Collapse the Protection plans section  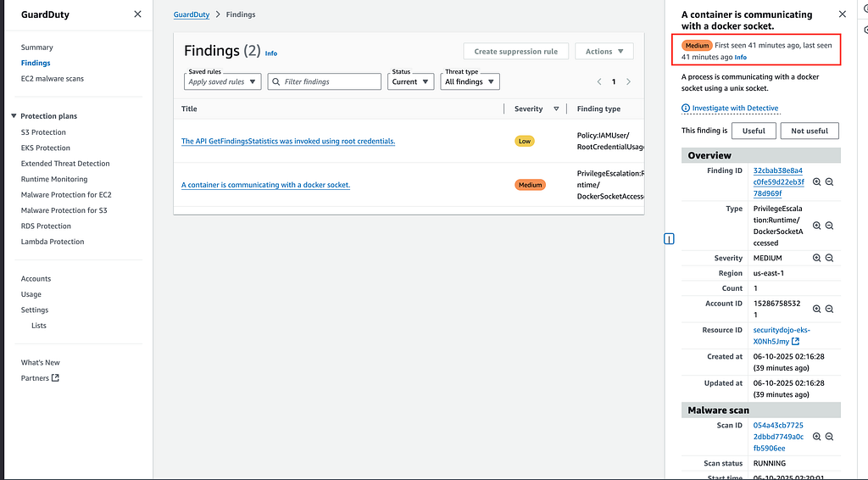click(14, 116)
